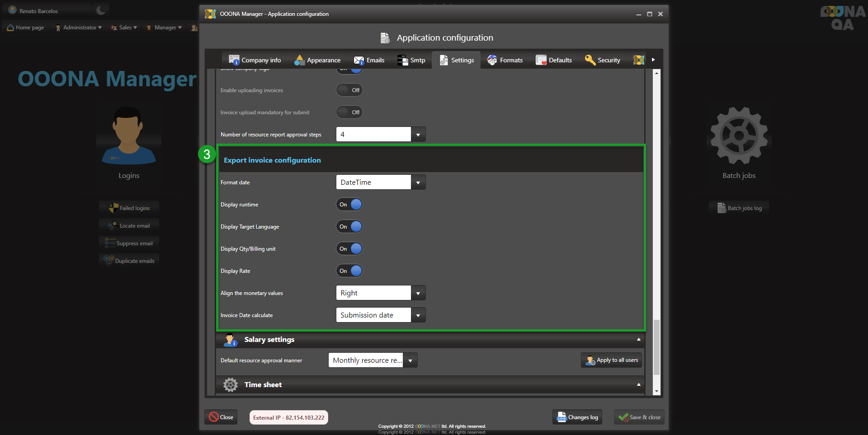Open Align the monetary values dropdown
The width and height of the screenshot is (868, 435).
[x=418, y=293]
